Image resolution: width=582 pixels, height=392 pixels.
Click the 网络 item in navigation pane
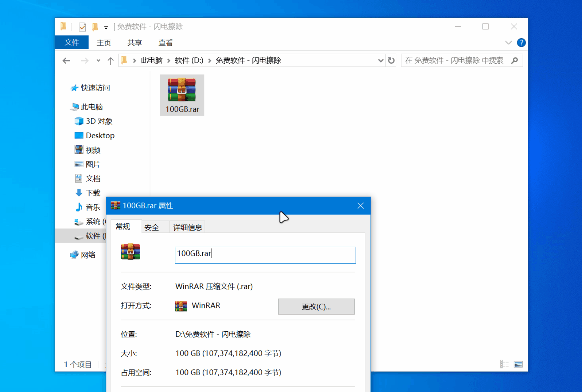(x=89, y=255)
